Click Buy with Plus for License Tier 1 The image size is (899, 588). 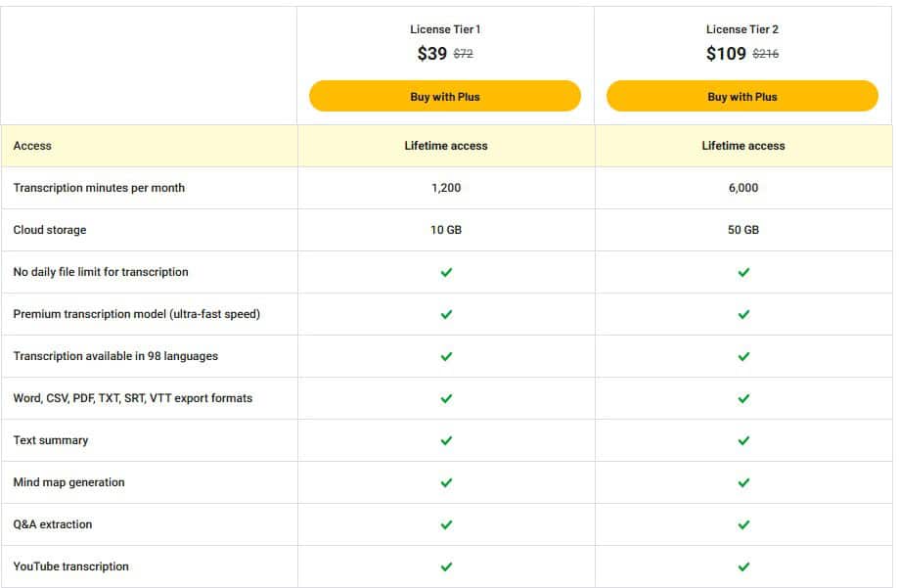[x=444, y=96]
